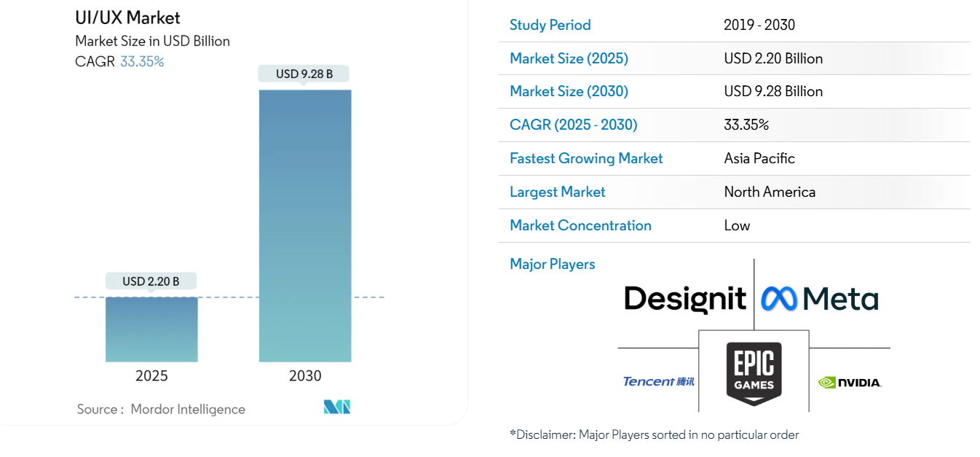The height and width of the screenshot is (457, 980).
Task: Select the Market Size (2025) label
Action: click(569, 58)
